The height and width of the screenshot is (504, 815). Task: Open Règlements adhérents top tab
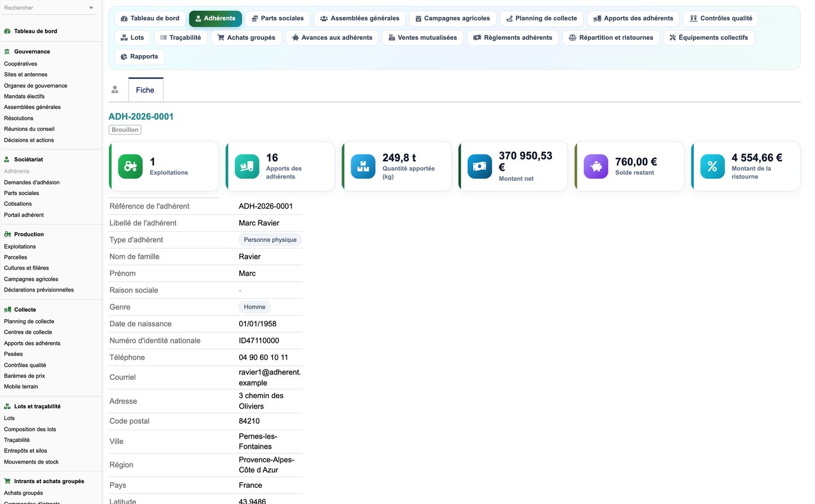513,38
